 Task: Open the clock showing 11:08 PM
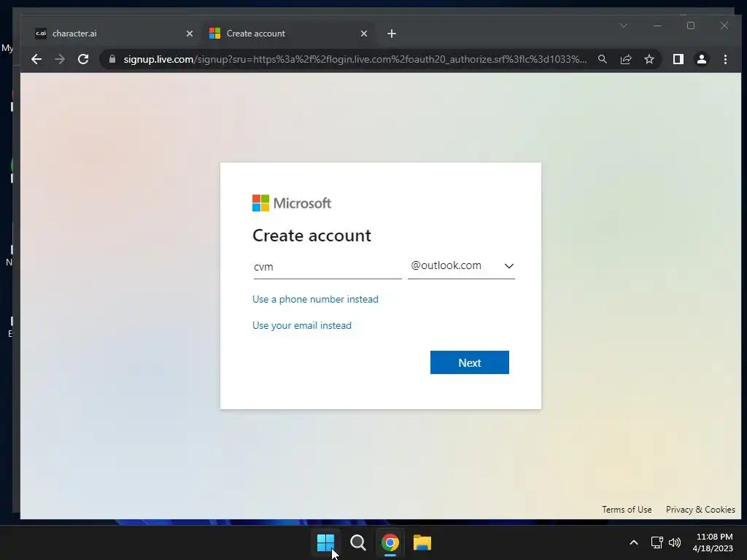[713, 542]
